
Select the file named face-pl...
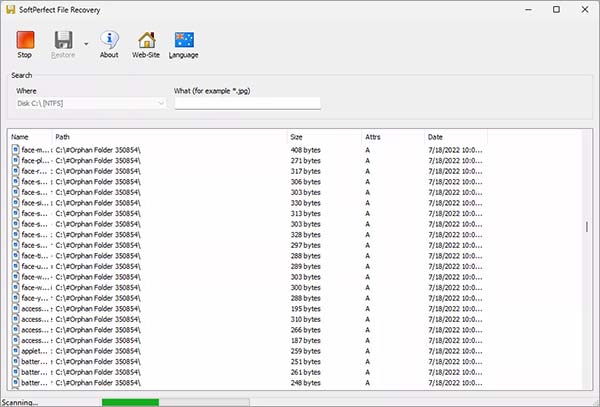35,161
